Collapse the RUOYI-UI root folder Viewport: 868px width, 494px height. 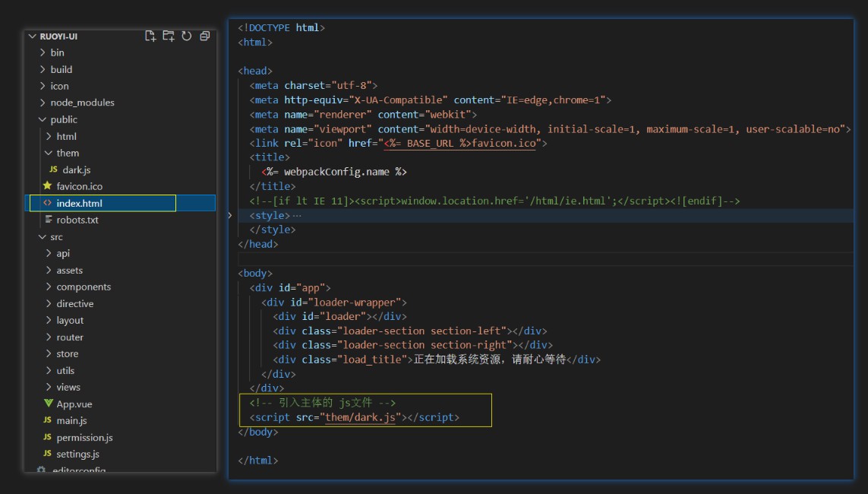32,36
